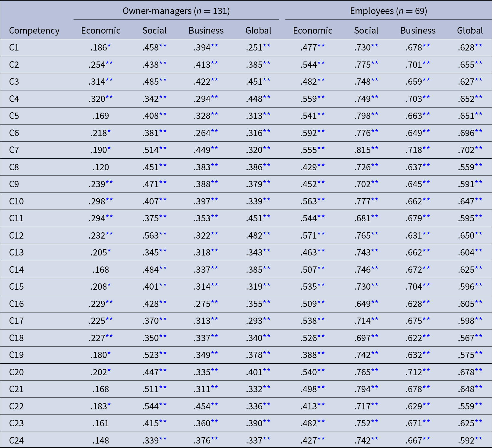Click the value .592 in row C24 Global
This screenshot has width=492, height=448.
466,441
